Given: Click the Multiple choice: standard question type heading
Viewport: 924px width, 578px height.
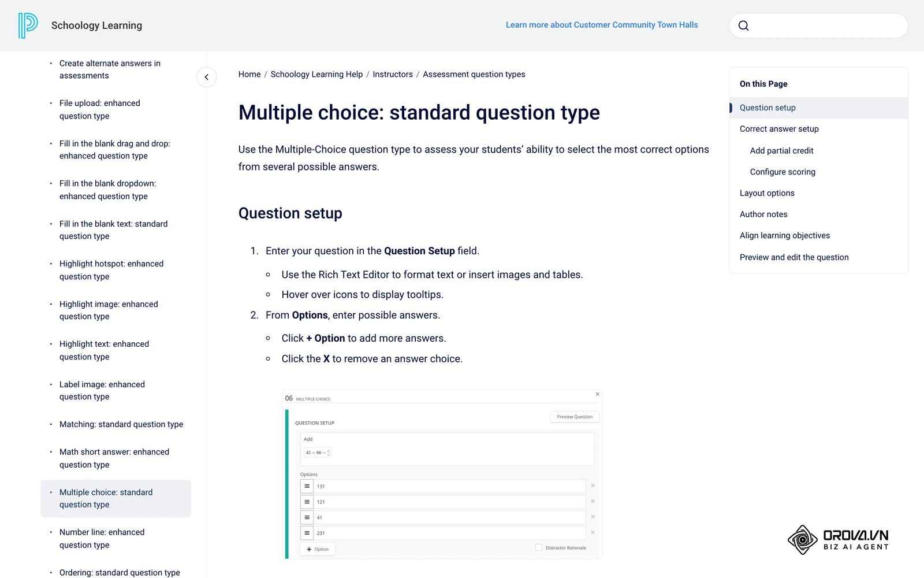Looking at the screenshot, I should (x=419, y=113).
